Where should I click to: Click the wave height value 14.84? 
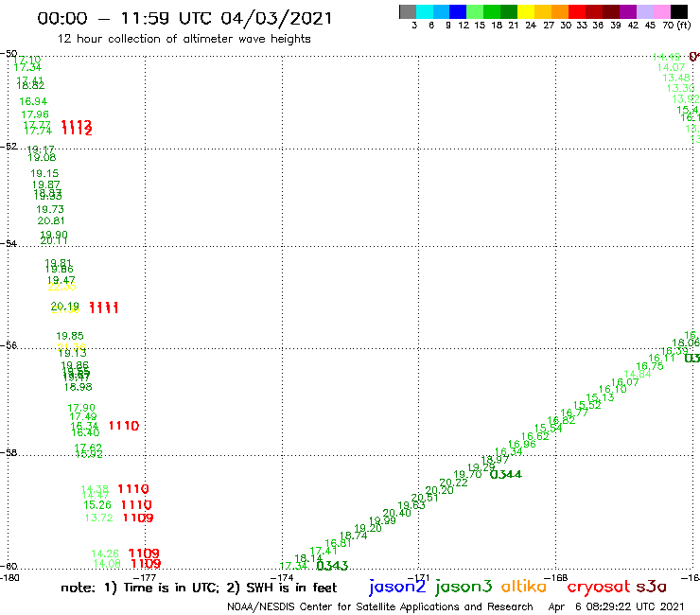[638, 374]
